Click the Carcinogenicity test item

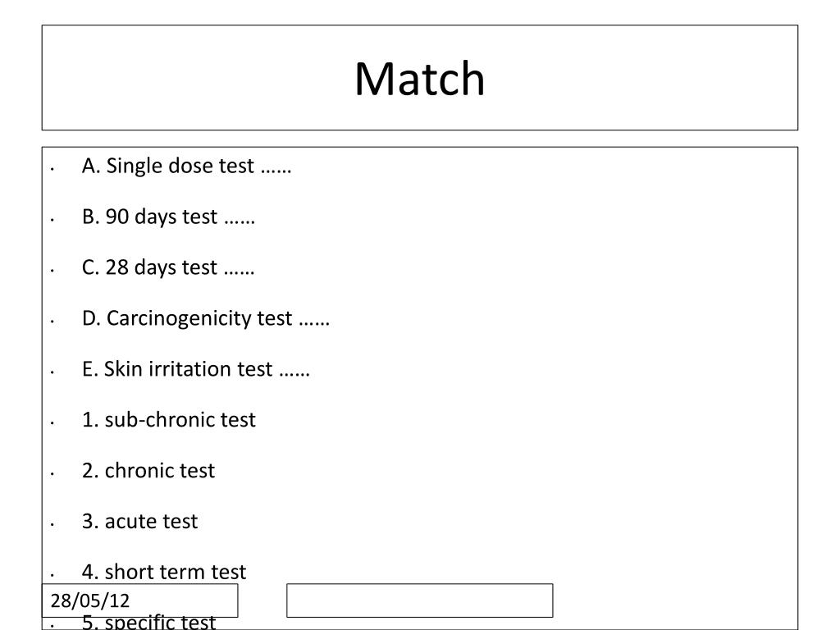[x=206, y=318]
